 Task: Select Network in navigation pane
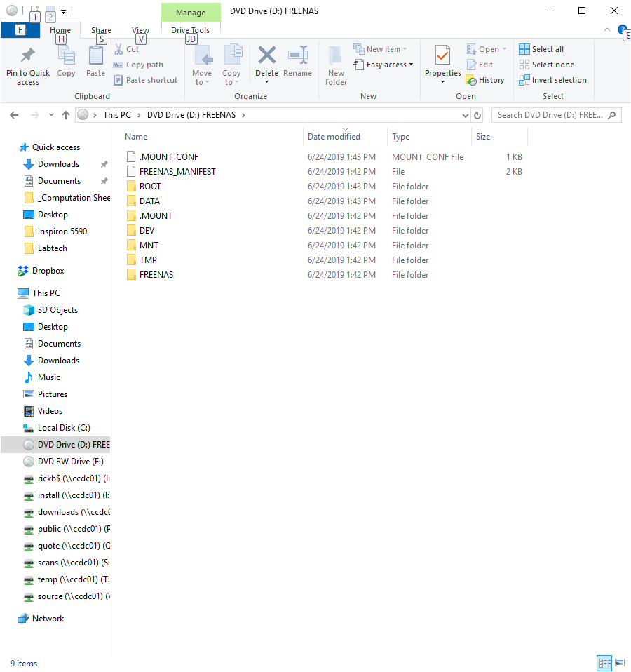tap(48, 619)
